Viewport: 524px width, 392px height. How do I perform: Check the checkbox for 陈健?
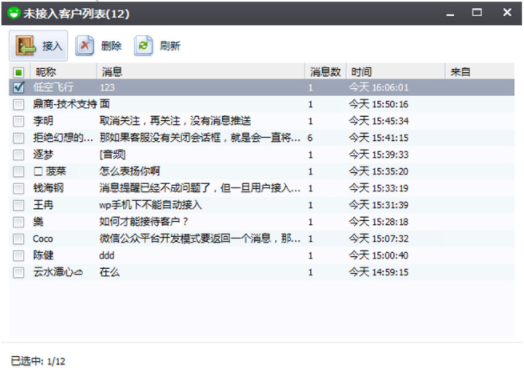click(19, 255)
